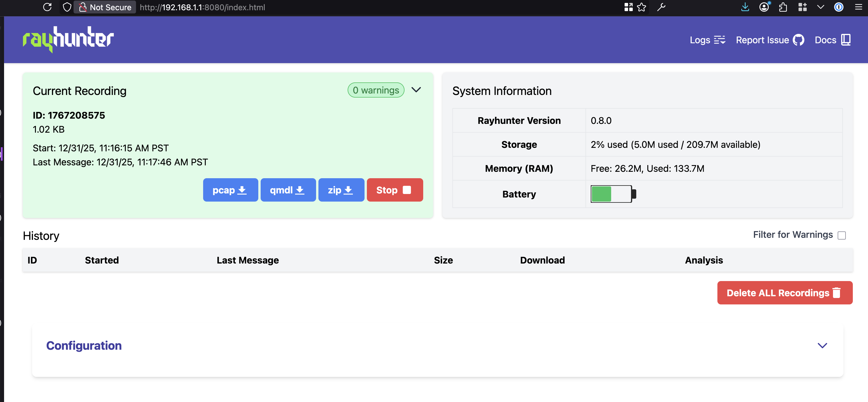Click the squares-plus toolbar extension icon
The width and height of the screenshot is (868, 402).
tap(802, 7)
